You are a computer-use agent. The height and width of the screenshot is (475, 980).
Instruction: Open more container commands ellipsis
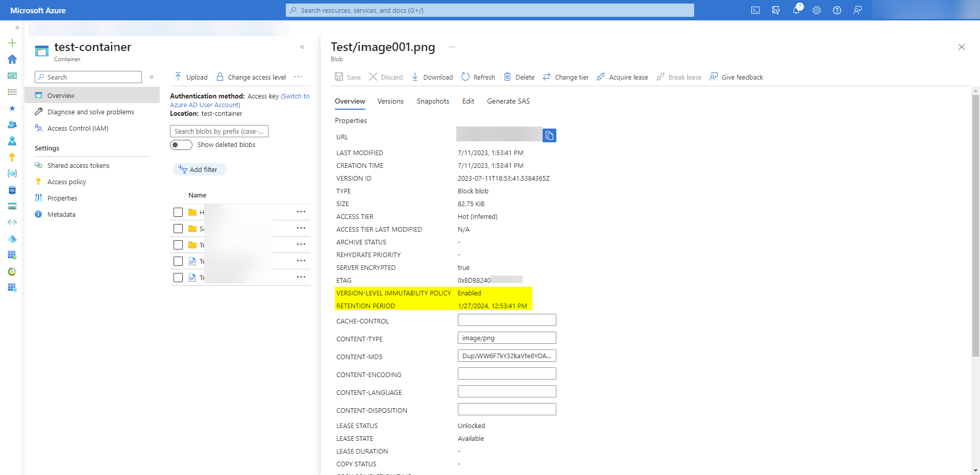point(298,77)
